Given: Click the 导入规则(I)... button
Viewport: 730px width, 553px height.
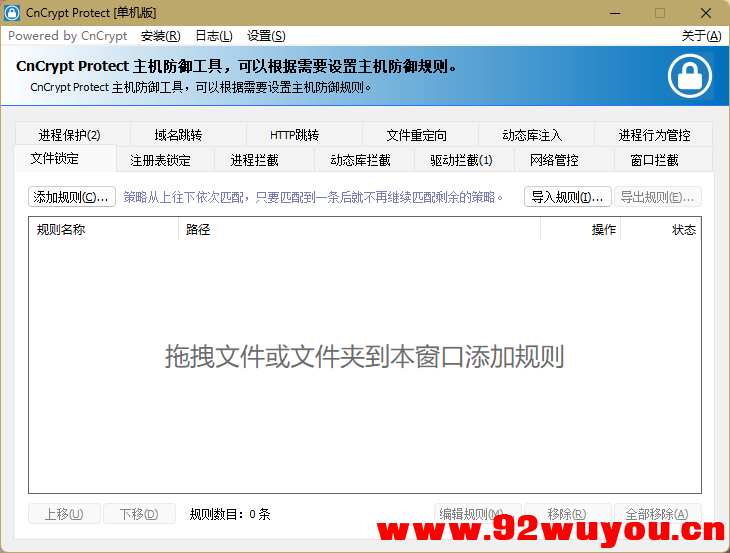Looking at the screenshot, I should 567,197.
